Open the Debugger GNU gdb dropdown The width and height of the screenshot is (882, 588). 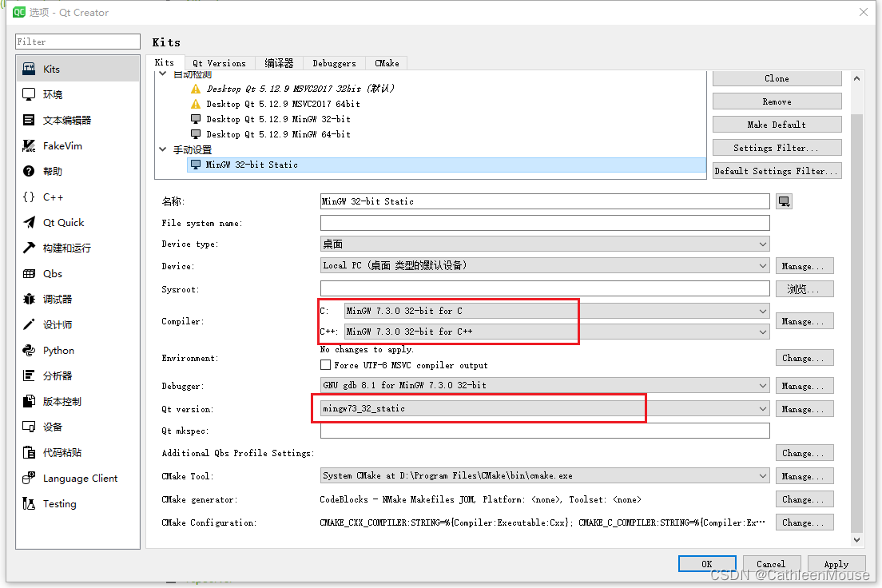click(545, 385)
